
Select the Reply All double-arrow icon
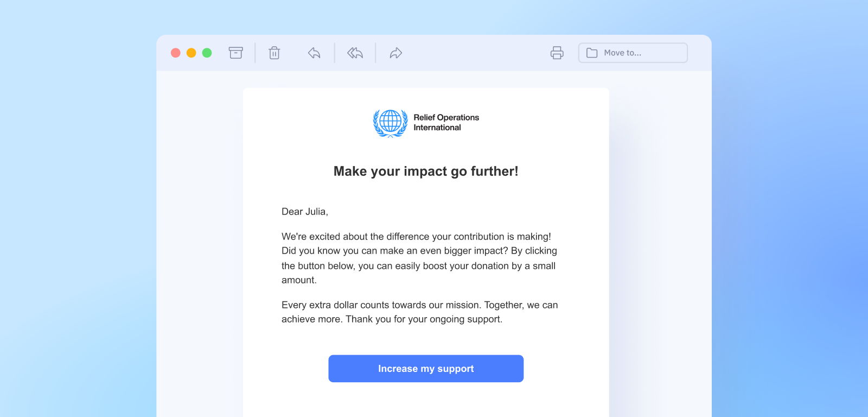click(355, 53)
